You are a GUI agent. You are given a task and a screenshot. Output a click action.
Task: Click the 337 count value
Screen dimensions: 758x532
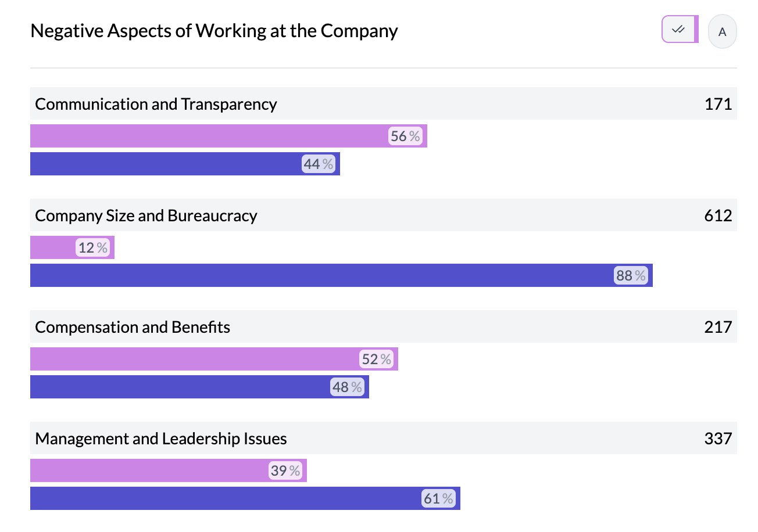click(718, 438)
